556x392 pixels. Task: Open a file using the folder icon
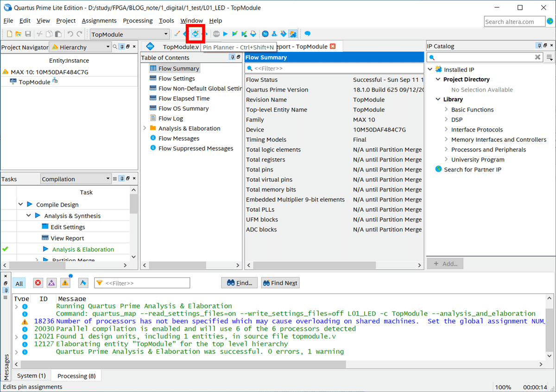(x=19, y=34)
